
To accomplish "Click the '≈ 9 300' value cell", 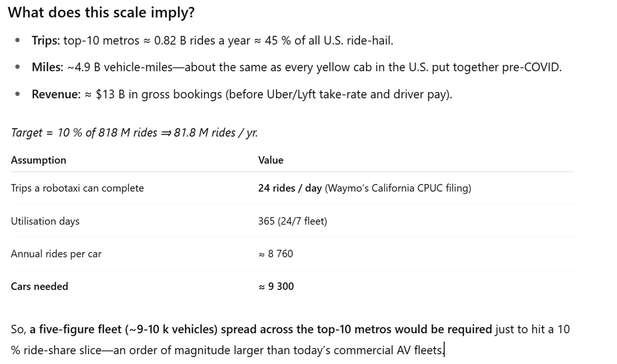I will coord(276,286).
